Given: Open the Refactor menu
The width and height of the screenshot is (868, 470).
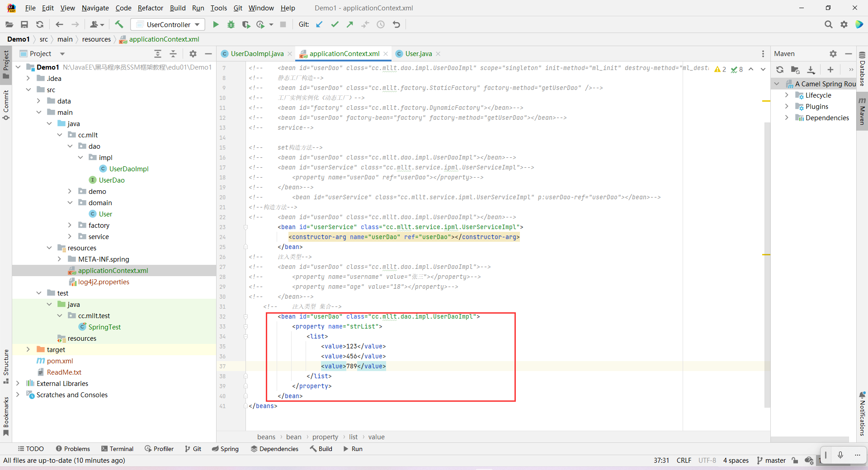Looking at the screenshot, I should click(x=151, y=8).
